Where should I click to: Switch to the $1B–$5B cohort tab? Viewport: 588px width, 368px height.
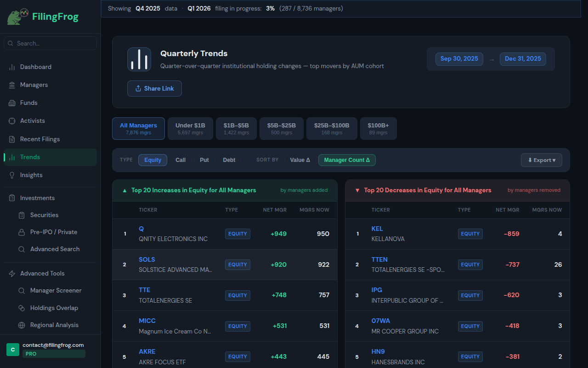(x=236, y=128)
